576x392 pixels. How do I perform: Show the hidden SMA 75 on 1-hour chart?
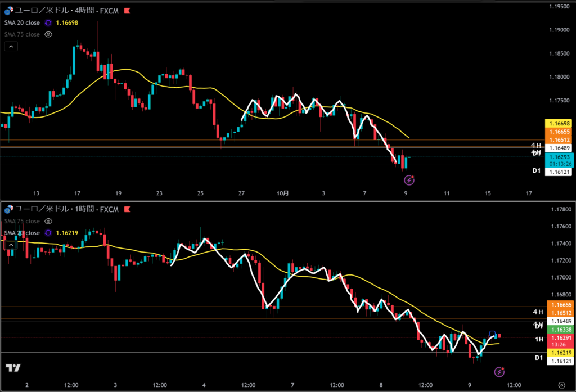(48, 222)
